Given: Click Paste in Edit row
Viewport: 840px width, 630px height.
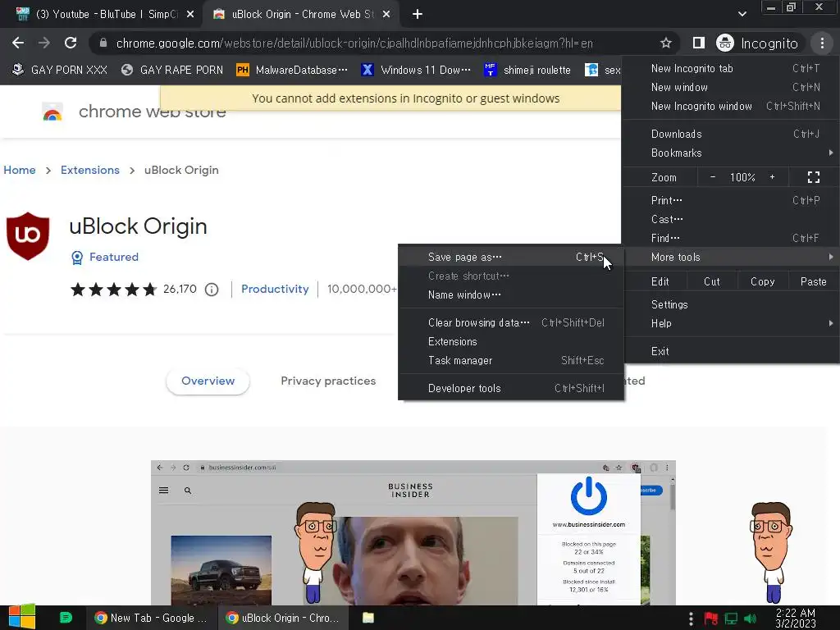Looking at the screenshot, I should [x=813, y=281].
